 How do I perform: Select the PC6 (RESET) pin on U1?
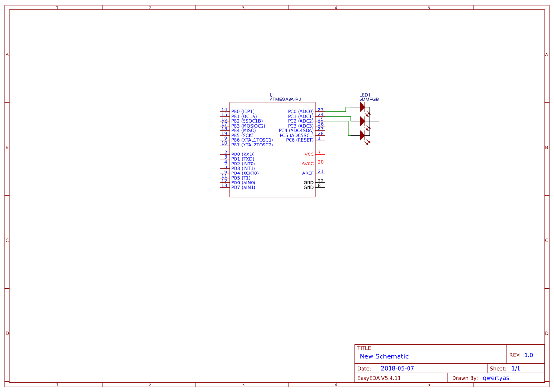click(x=301, y=140)
